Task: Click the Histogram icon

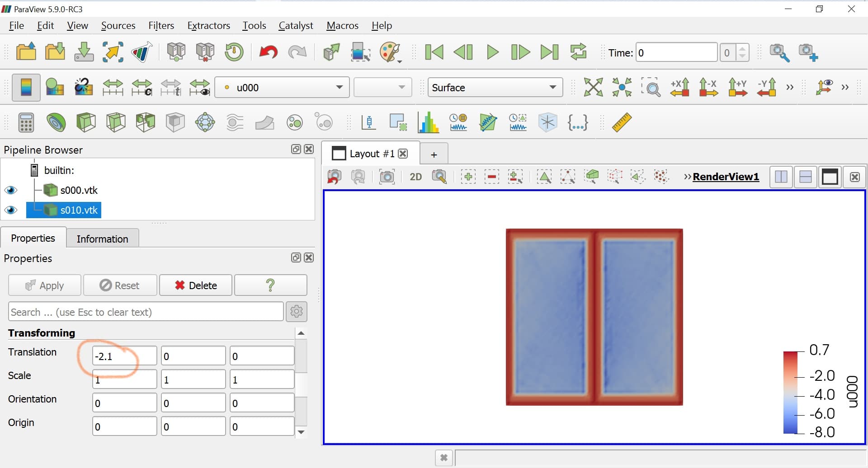Action: pos(428,122)
